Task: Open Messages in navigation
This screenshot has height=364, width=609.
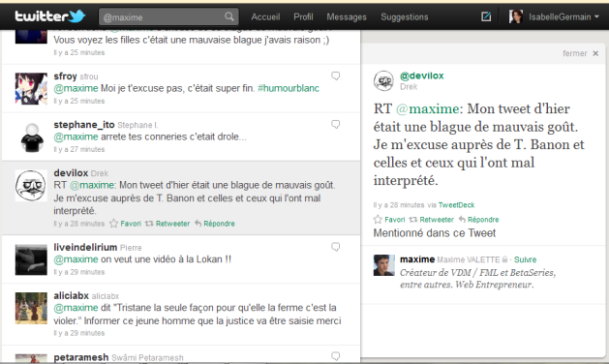Action: coord(347,17)
